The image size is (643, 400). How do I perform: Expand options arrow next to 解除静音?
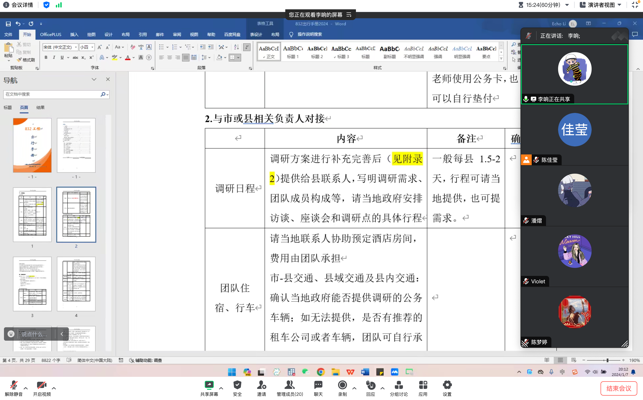25,385
